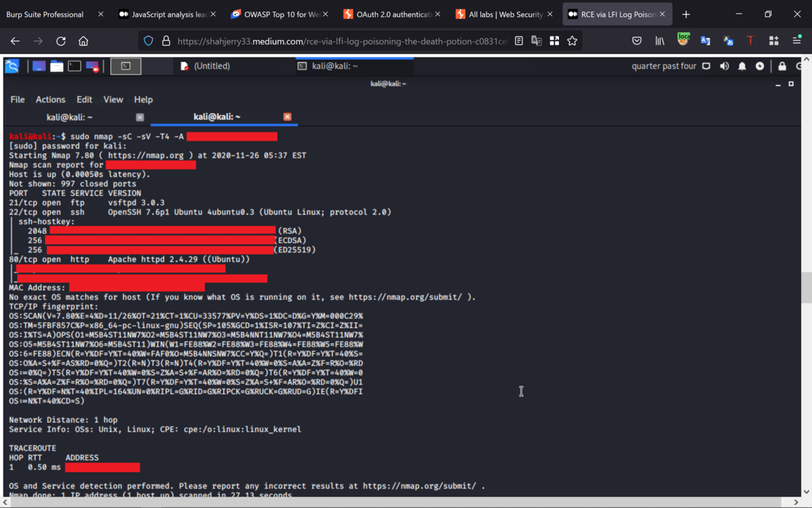This screenshot has height=508, width=812.
Task: Open the Firefox library icon
Action: pyautogui.click(x=660, y=41)
